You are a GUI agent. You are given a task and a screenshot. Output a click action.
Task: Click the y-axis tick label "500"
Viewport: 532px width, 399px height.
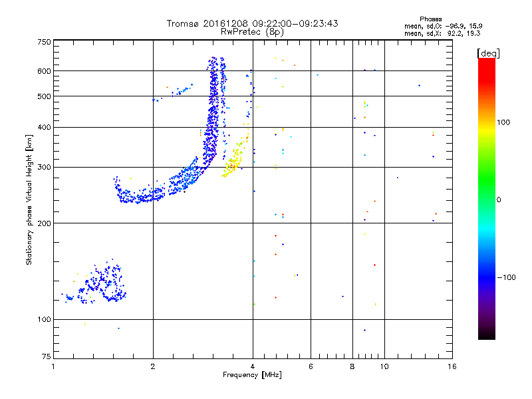pos(44,96)
